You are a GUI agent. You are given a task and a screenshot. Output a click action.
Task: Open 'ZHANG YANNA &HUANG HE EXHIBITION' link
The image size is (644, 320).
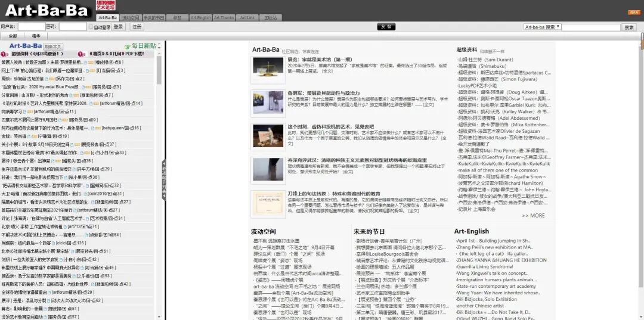pos(501,260)
